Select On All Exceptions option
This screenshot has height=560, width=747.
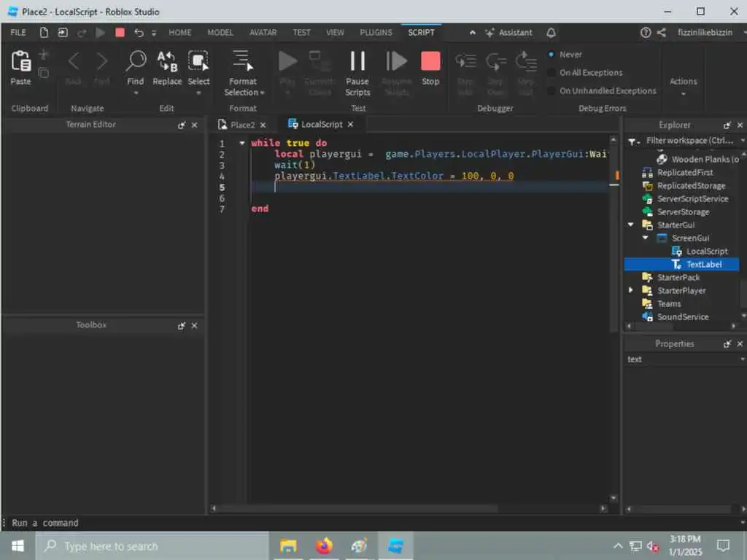[x=586, y=72]
